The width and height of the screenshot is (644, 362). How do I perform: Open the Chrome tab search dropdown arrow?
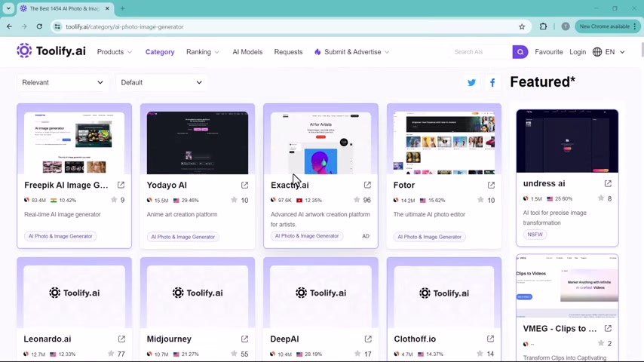tap(8, 8)
